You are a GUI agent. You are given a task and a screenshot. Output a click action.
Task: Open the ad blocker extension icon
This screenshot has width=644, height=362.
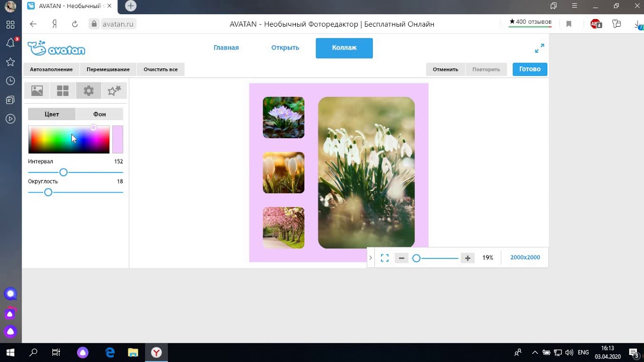(596, 24)
